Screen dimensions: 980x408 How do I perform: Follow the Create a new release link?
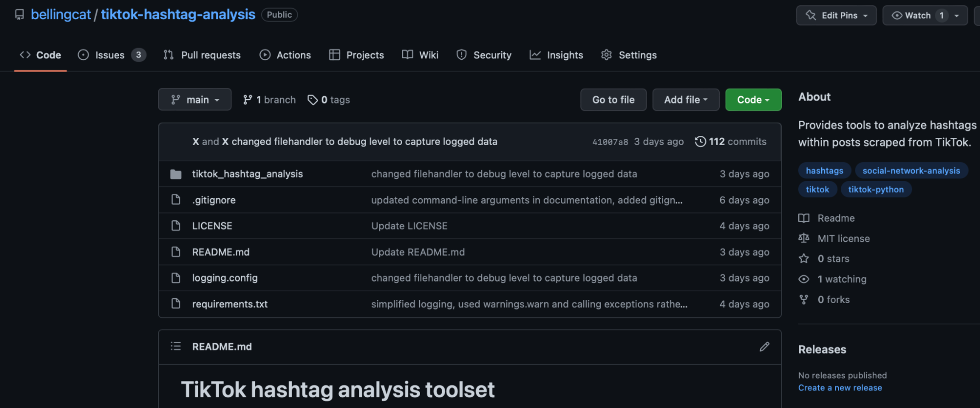(x=840, y=388)
